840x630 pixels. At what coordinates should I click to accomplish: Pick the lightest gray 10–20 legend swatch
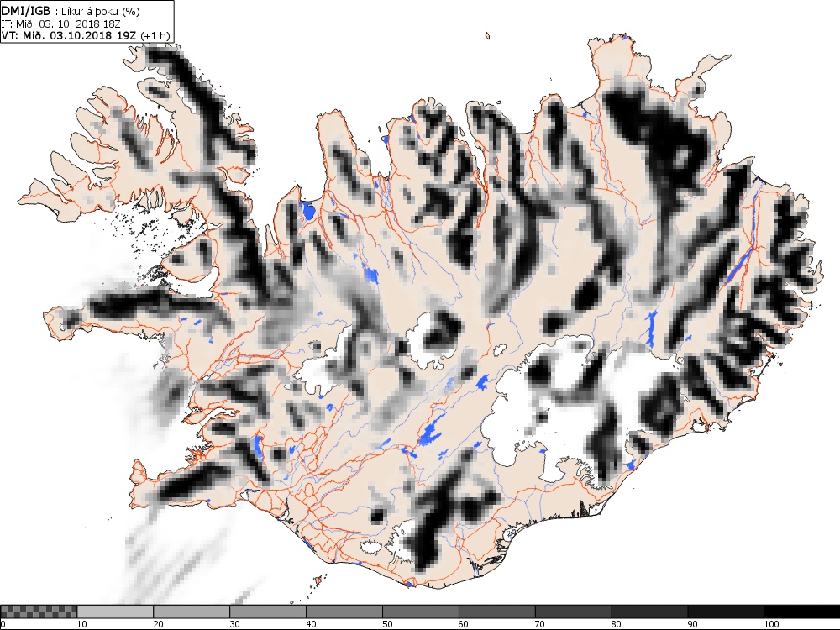pos(115,612)
